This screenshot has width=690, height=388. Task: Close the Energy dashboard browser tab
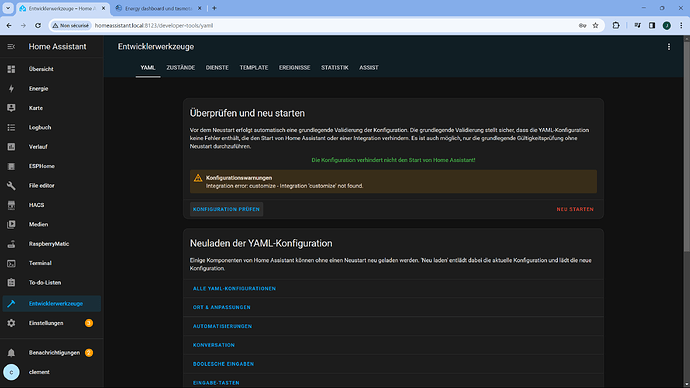[x=199, y=8]
